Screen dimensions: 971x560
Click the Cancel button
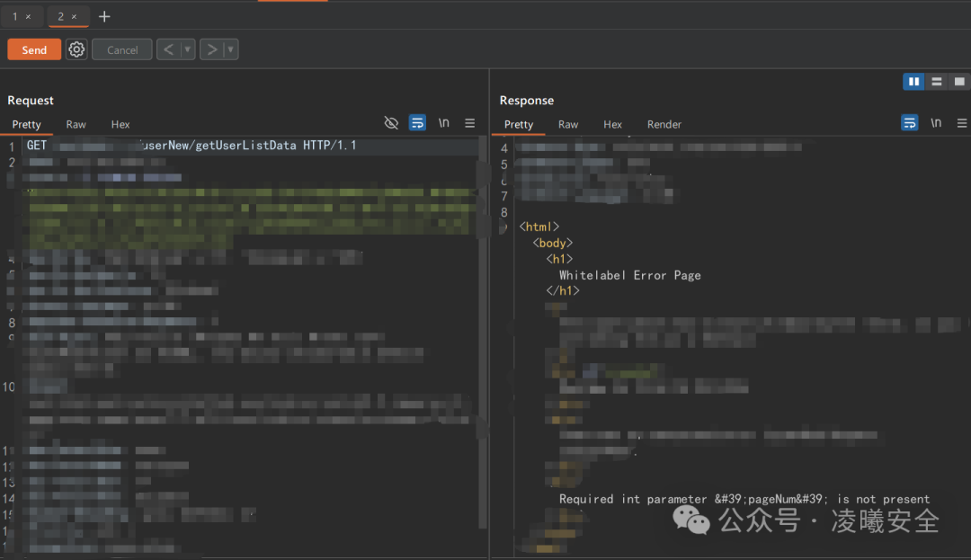tap(122, 50)
